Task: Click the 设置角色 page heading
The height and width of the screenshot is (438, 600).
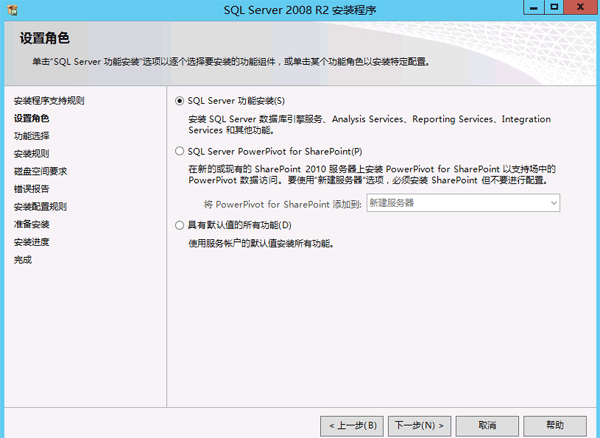Action: click(x=44, y=38)
